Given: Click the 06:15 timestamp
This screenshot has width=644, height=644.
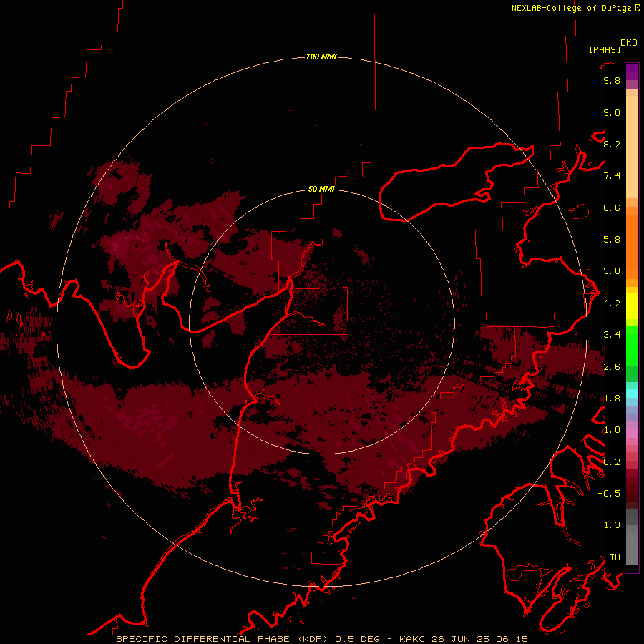Looking at the screenshot, I should coord(512,639).
